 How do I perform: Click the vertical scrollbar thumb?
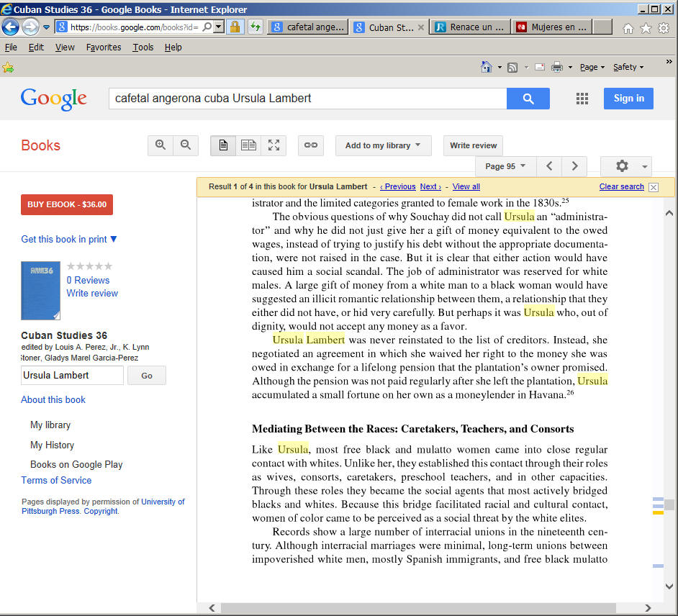click(669, 505)
